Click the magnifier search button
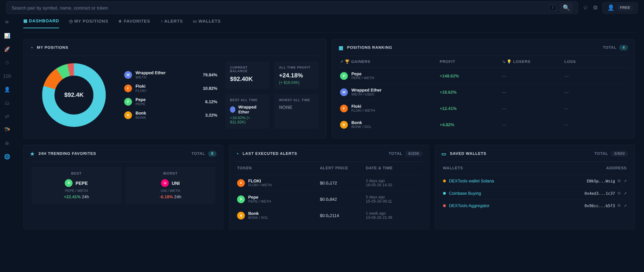Screen dimensions: 644x272 point(566,8)
